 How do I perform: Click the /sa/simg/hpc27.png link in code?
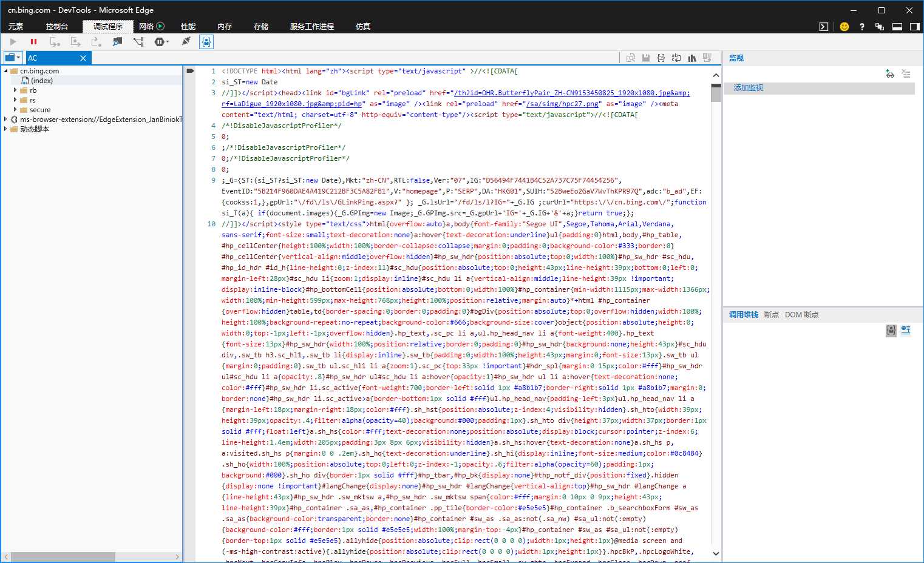click(563, 104)
